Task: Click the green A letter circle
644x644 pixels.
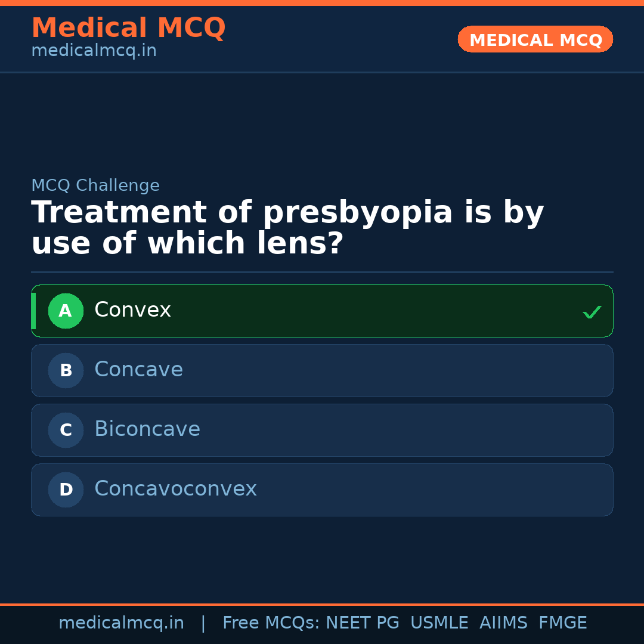Action: pos(66,311)
